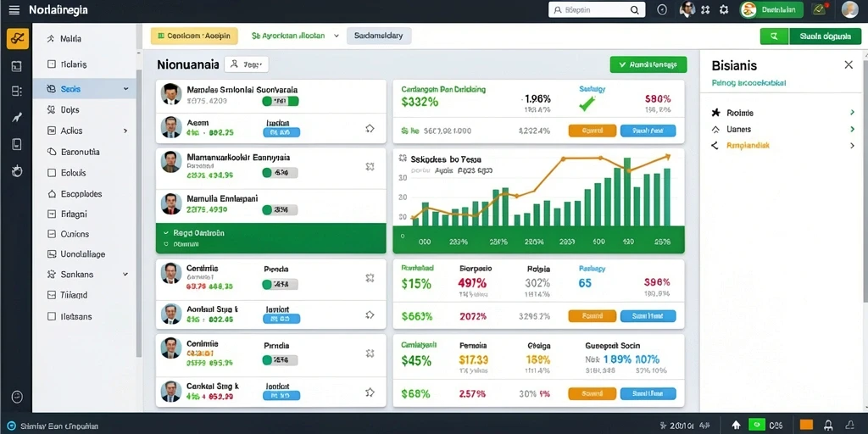Expand the Aclios sidebar item arrow
Image resolution: width=868 pixels, height=434 pixels.
pyautogui.click(x=125, y=131)
